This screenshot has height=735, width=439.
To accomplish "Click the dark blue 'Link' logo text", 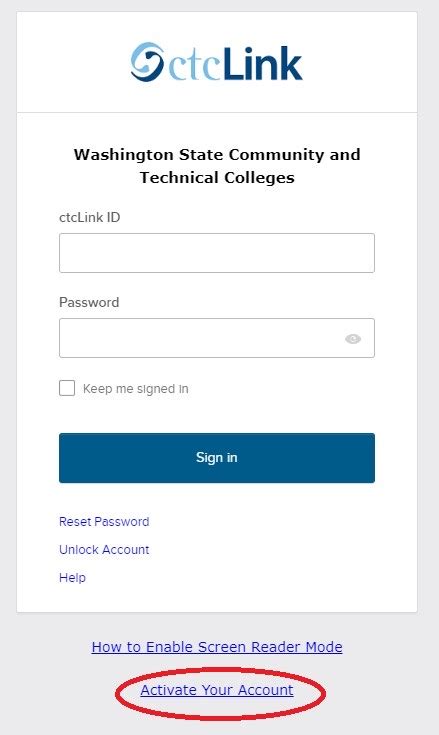I will 262,63.
